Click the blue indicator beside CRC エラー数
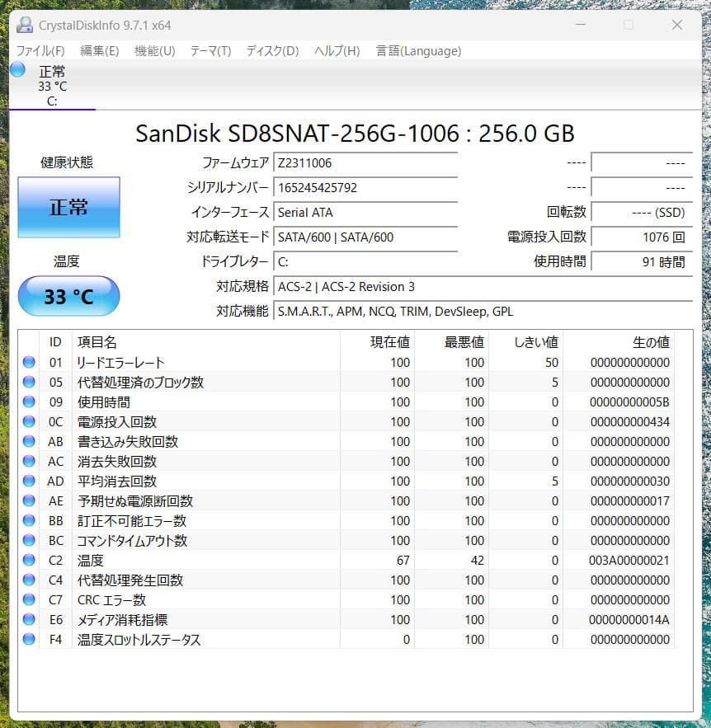711x728 pixels. point(29,599)
